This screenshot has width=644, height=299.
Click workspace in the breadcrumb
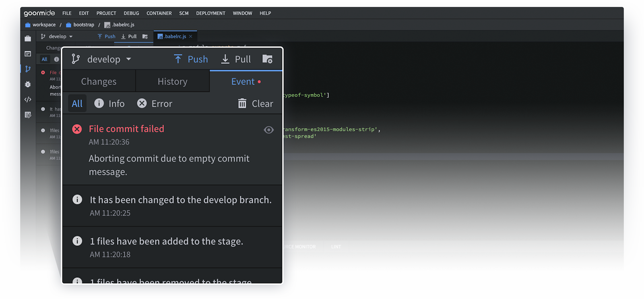(40, 25)
